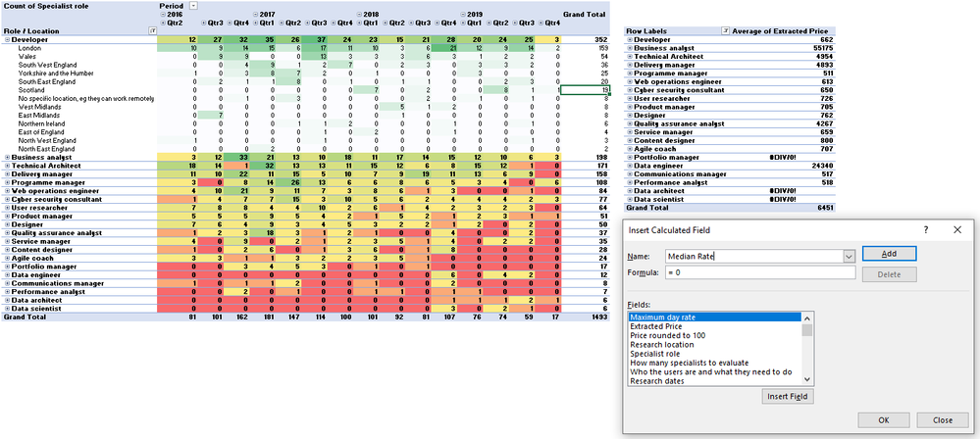Click the Grand Total column header of count table
Image resolution: width=980 pixels, height=439 pixels.
click(586, 14)
